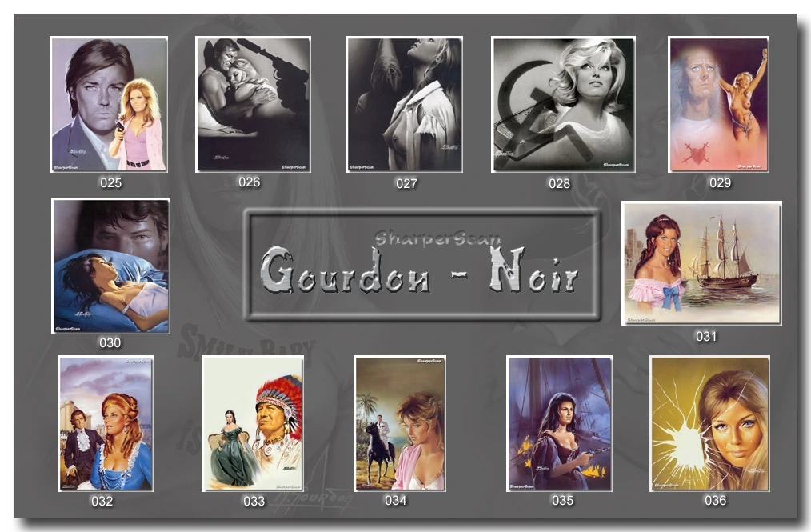Select the black-and-white thumbnail 027

pyautogui.click(x=404, y=104)
